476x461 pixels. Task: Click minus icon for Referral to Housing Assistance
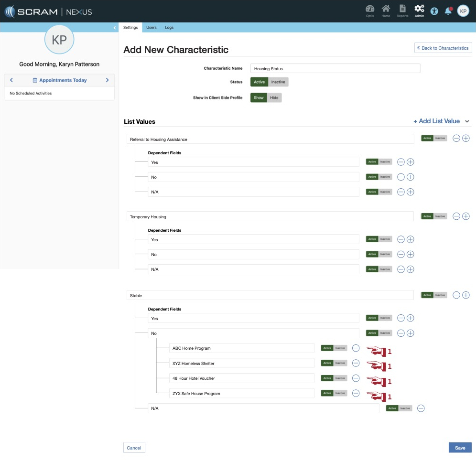click(x=456, y=138)
